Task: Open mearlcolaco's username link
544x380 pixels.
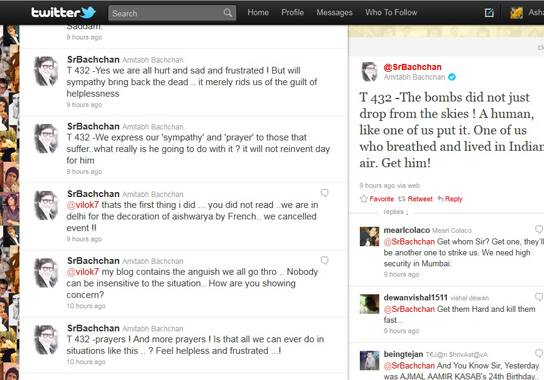Action: tap(407, 230)
